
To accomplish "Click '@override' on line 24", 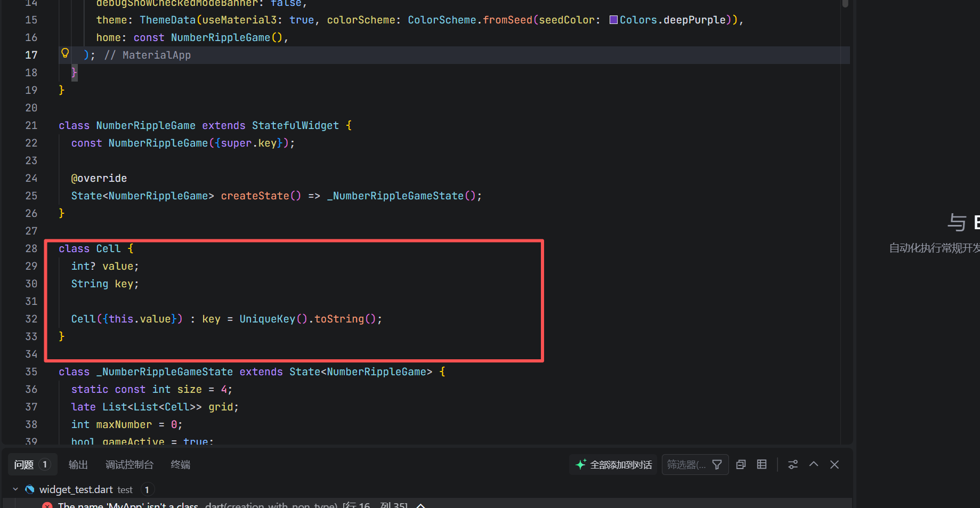I will [x=99, y=178].
